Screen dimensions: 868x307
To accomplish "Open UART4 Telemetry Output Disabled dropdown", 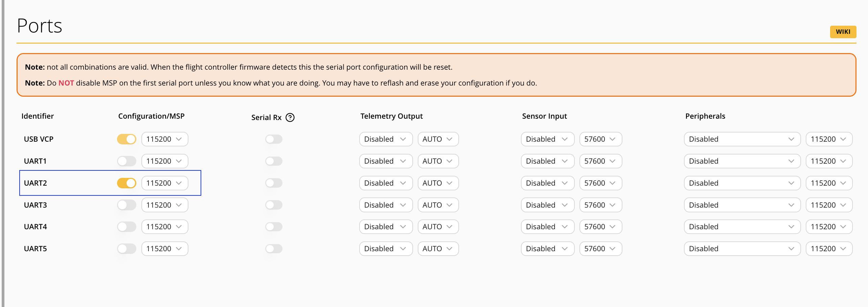I will point(386,227).
